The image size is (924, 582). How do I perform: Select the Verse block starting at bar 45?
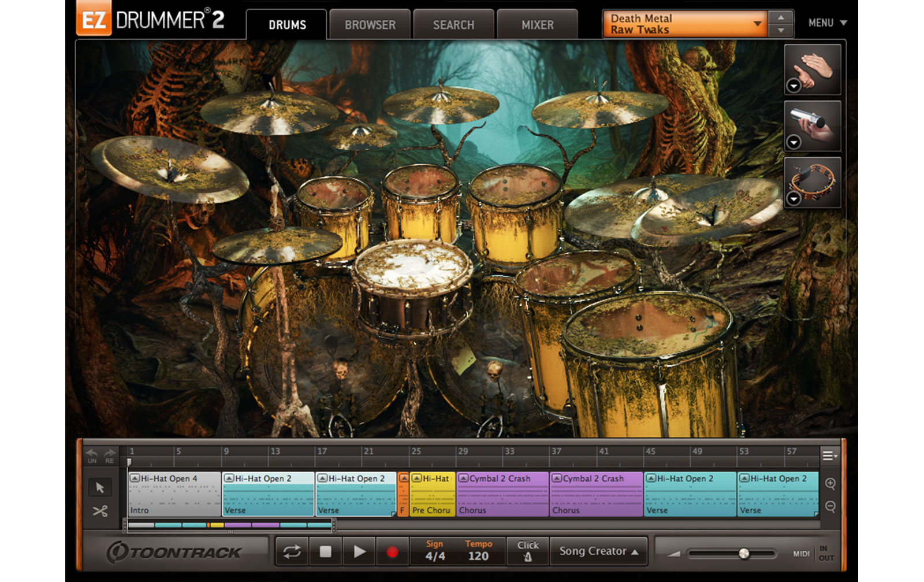pos(690,495)
